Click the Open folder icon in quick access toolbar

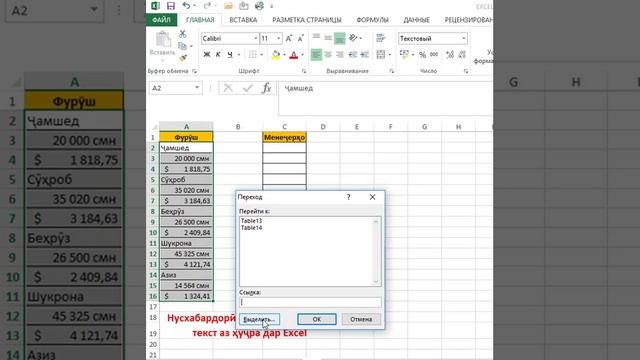228,6
